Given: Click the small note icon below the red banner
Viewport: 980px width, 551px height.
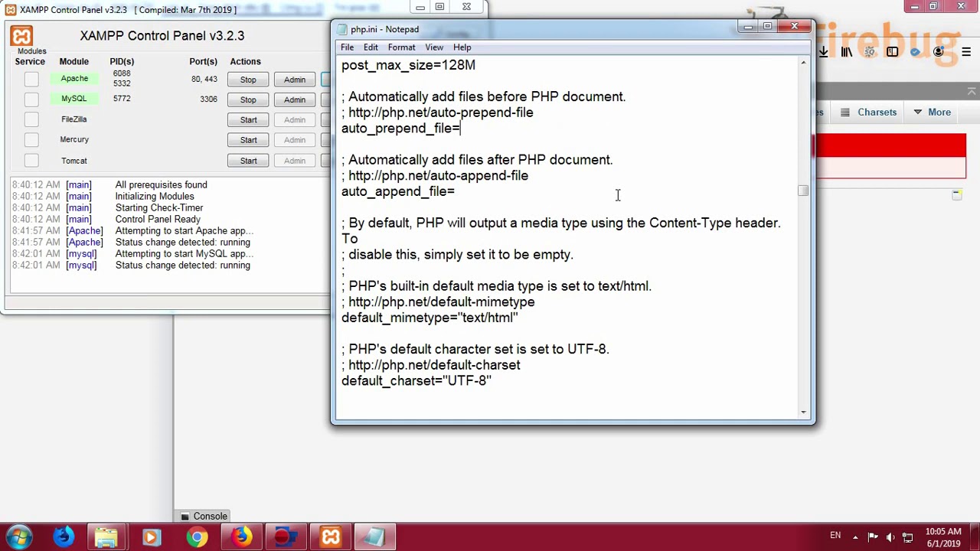Looking at the screenshot, I should point(957,195).
